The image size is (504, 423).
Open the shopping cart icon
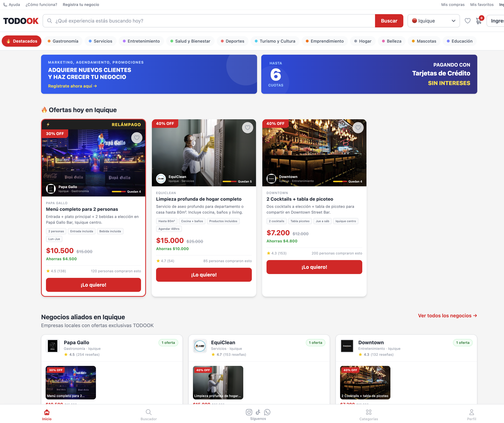(x=478, y=21)
